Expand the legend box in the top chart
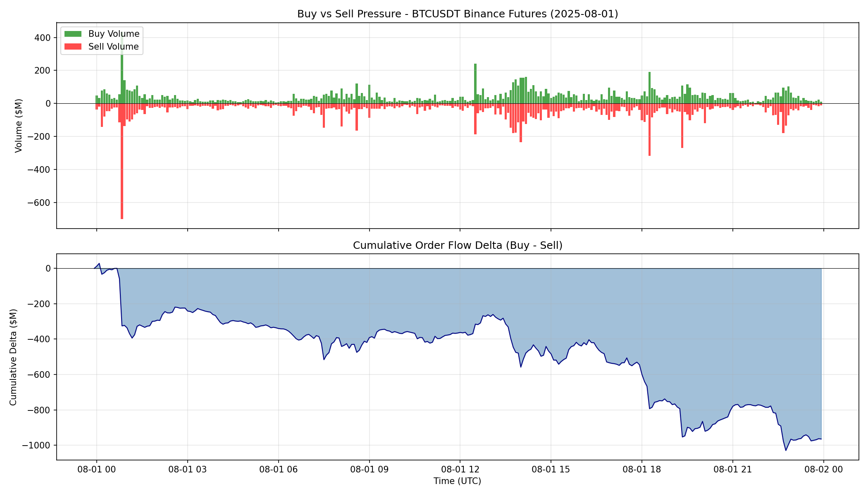 [x=101, y=40]
